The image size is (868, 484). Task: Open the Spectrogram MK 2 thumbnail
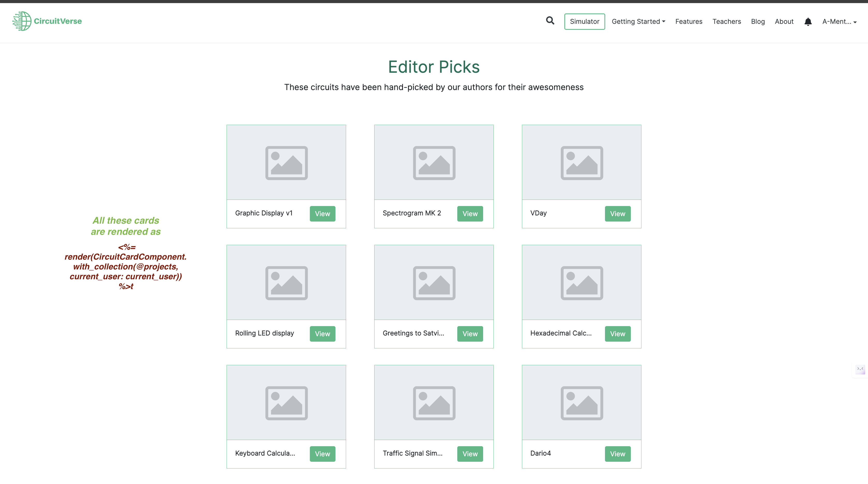tap(434, 163)
